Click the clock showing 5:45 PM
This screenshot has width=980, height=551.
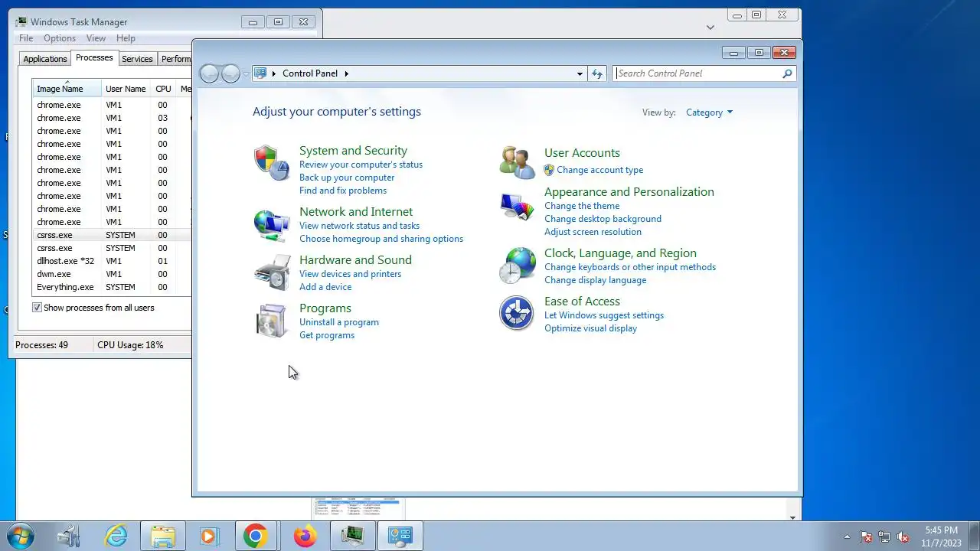click(x=941, y=530)
